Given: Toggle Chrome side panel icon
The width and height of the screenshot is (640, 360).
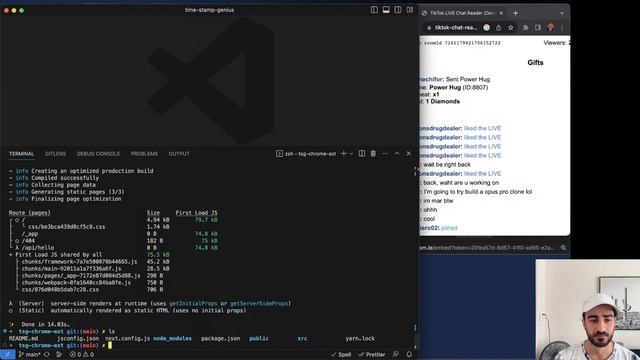Looking at the screenshot, I should pos(538,27).
